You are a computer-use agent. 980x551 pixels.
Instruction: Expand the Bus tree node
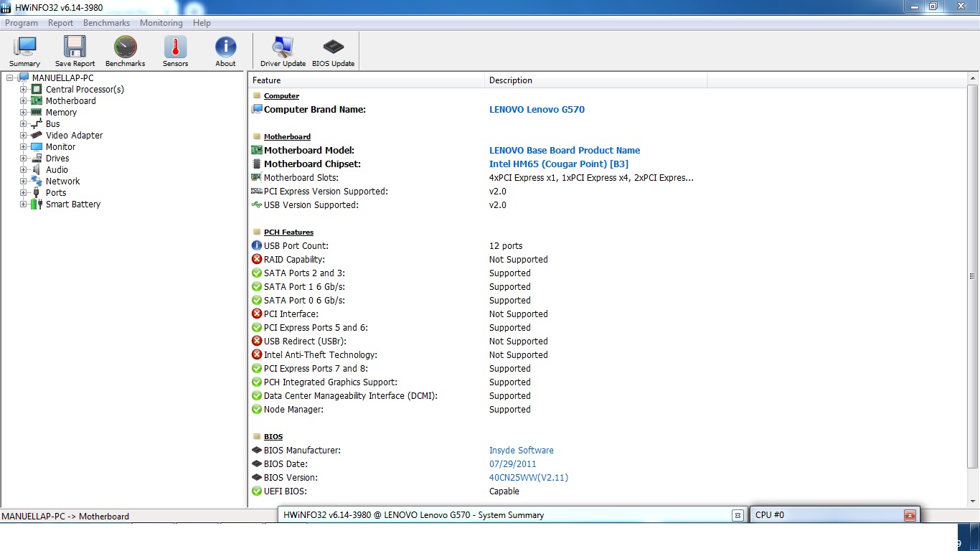tap(24, 123)
